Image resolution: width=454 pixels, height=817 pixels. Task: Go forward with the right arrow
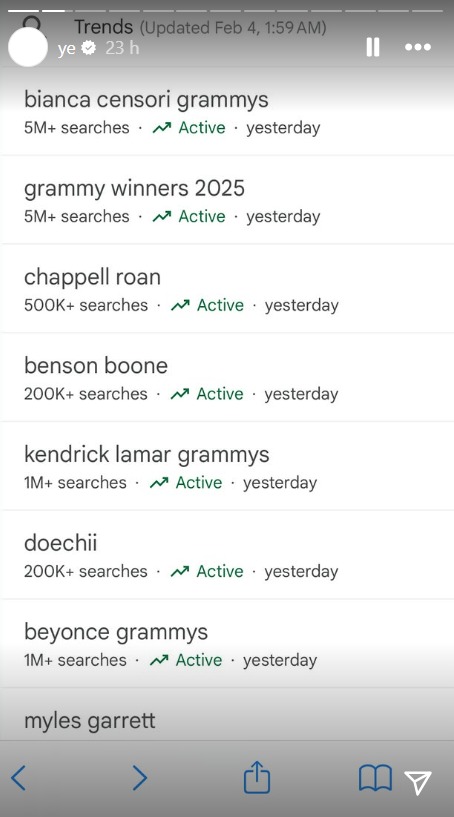(x=140, y=778)
